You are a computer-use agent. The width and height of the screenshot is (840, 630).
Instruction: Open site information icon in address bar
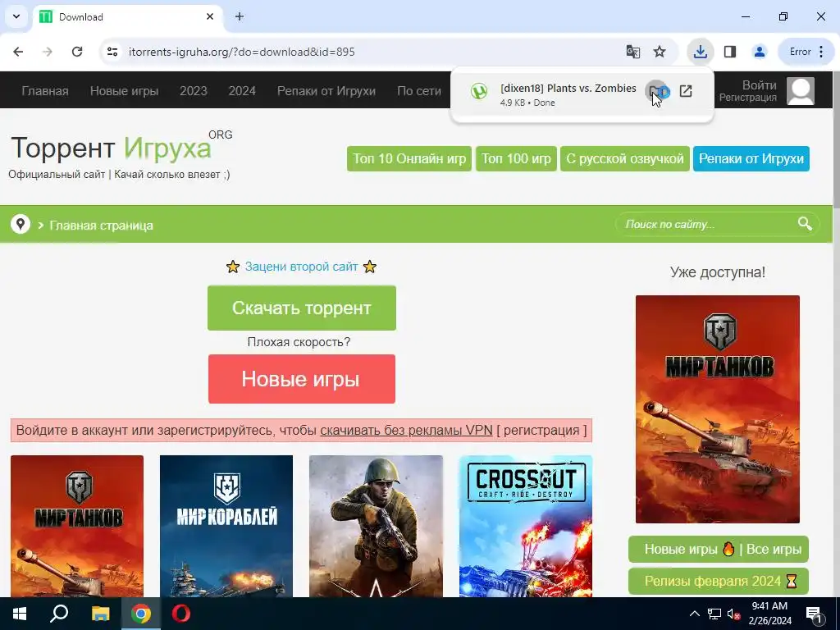(112, 52)
